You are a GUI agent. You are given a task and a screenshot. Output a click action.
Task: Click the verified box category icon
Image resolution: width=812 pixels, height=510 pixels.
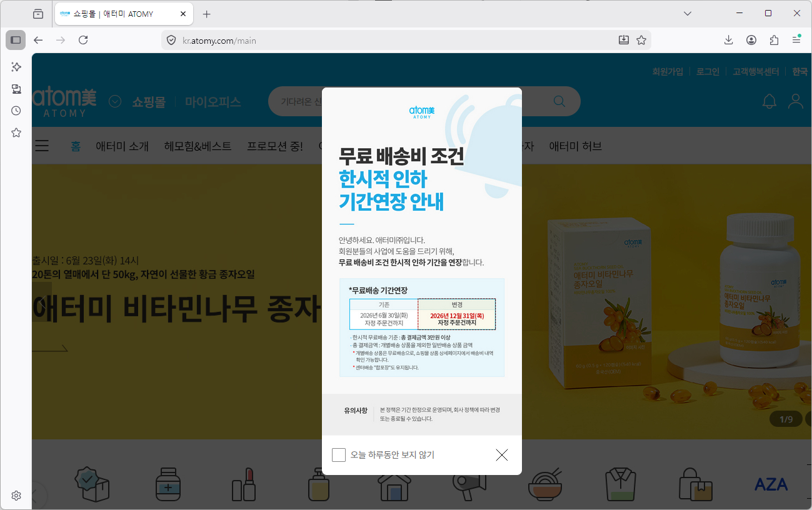tap(92, 484)
